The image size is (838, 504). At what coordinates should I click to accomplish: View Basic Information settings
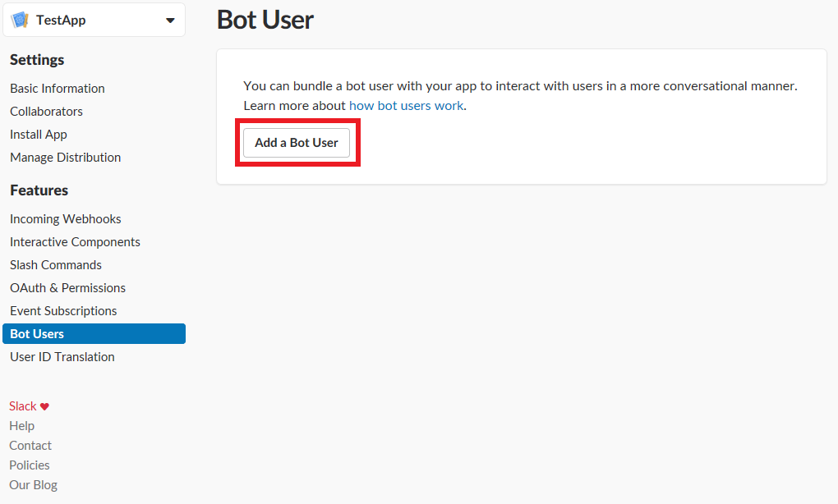[x=57, y=88]
